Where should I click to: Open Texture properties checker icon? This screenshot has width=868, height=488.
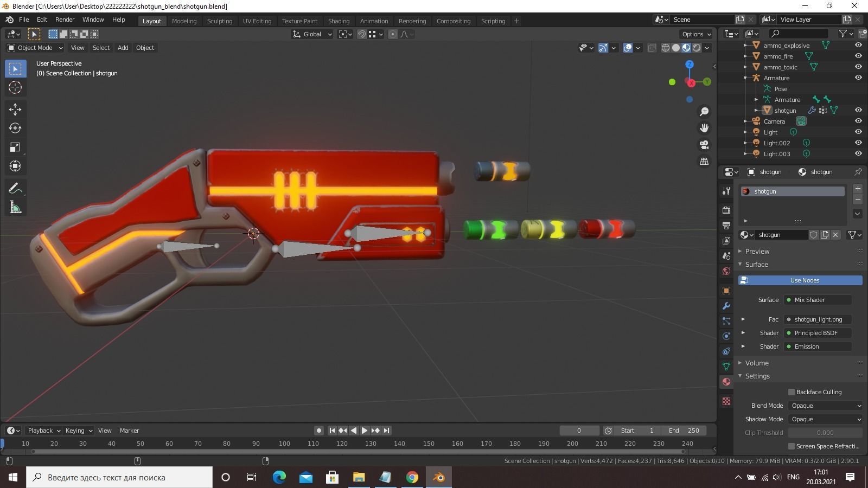[726, 401]
